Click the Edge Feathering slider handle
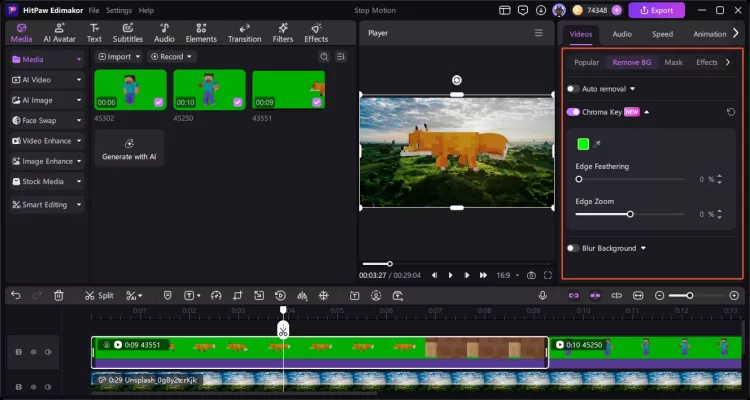The height and width of the screenshot is (400, 750). [x=579, y=179]
